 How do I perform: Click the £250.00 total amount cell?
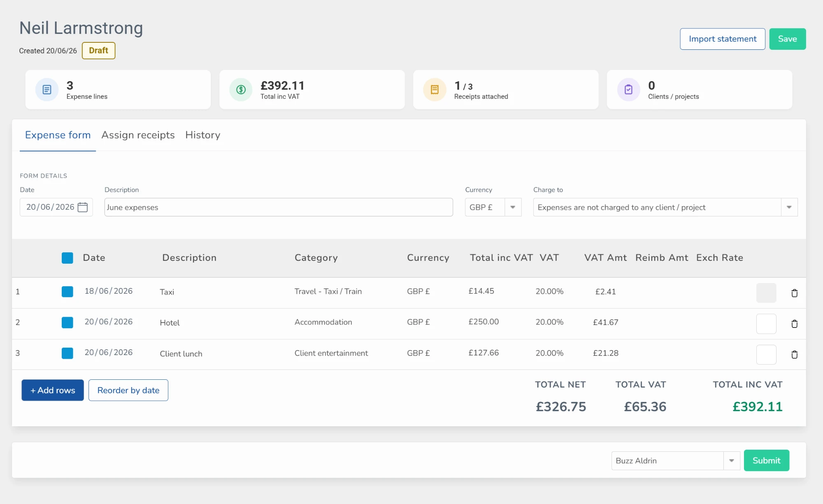[x=484, y=322]
